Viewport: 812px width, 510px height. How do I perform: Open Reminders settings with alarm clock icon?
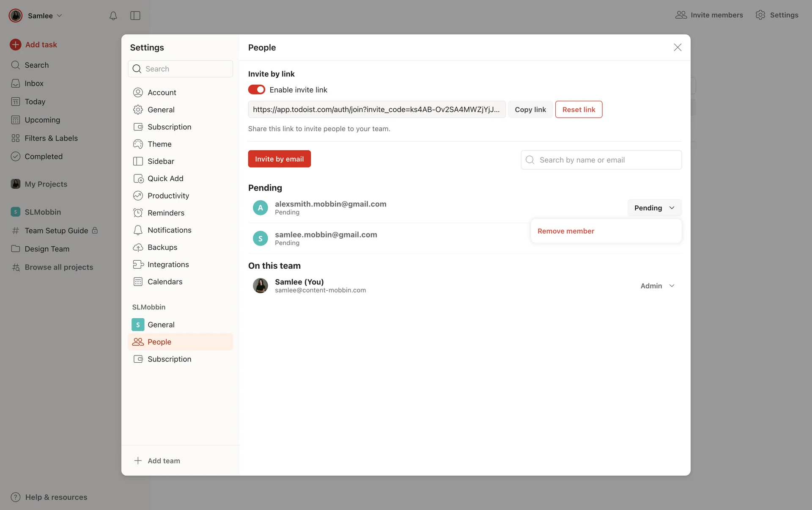[x=165, y=213]
